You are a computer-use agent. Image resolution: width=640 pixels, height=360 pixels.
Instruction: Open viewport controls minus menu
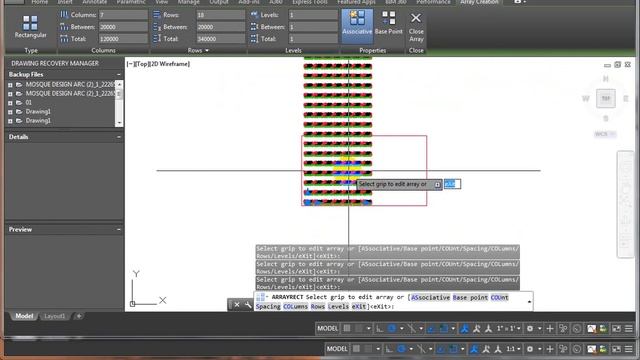130,64
